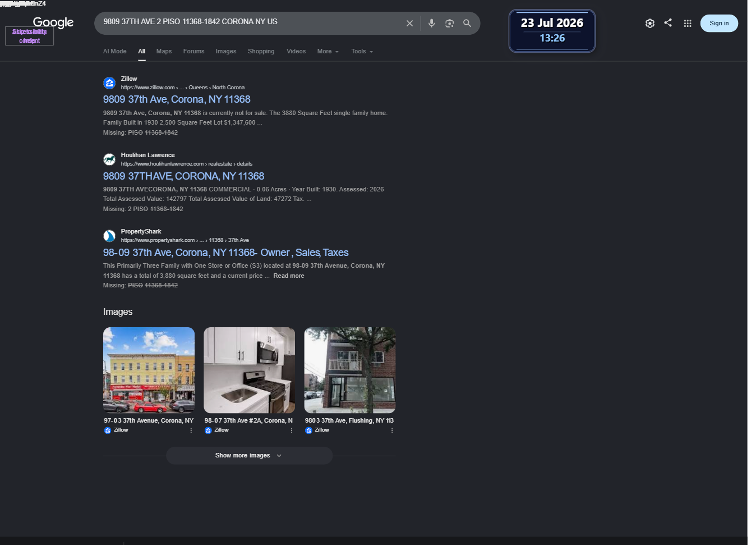The image size is (756, 545).
Task: Click the '97-03 37th Avenue, Corona, NY' caption
Action: pos(149,421)
